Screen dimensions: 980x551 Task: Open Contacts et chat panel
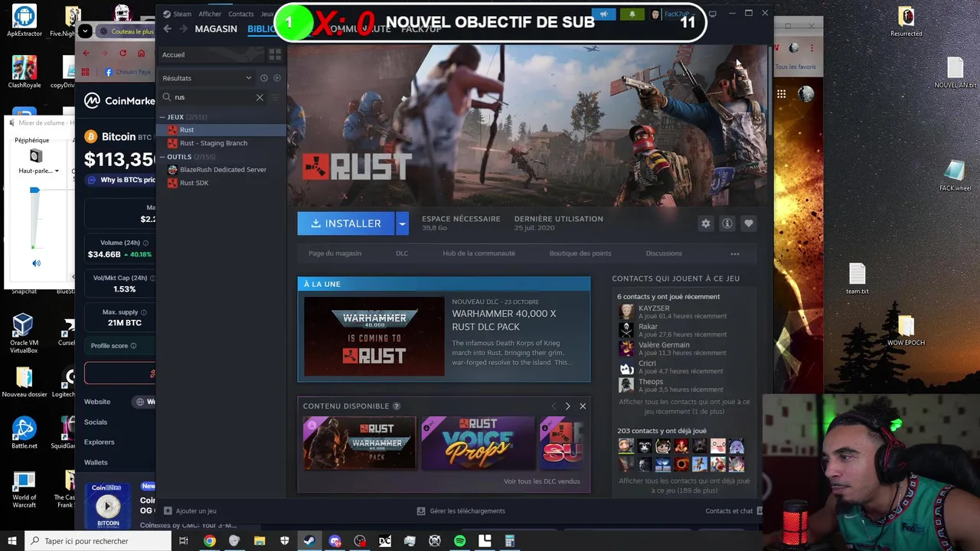point(733,511)
